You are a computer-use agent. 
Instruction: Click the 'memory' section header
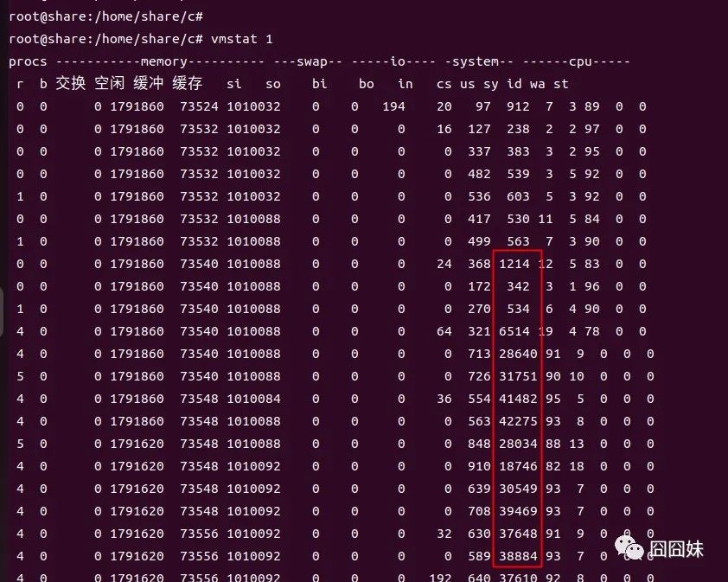[x=163, y=61]
